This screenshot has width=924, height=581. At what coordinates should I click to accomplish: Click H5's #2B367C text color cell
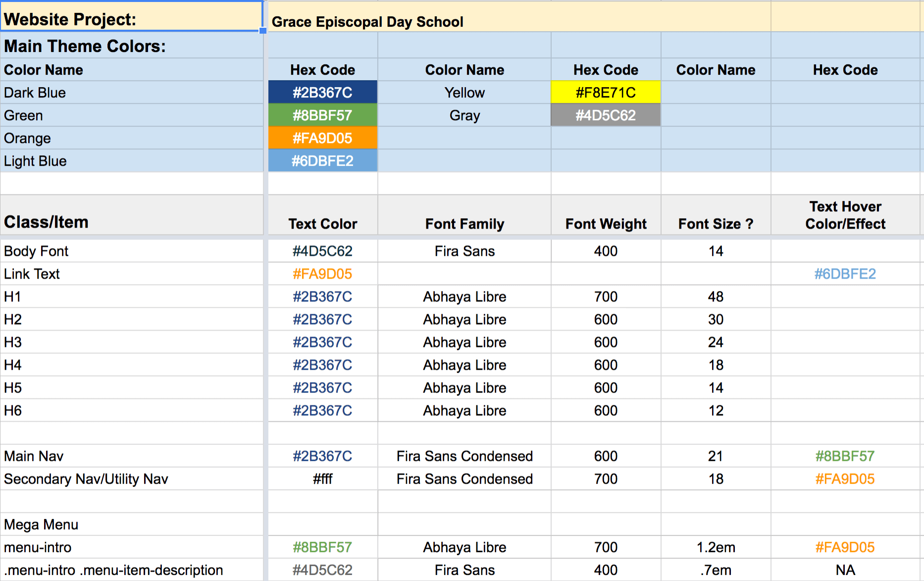pos(322,387)
